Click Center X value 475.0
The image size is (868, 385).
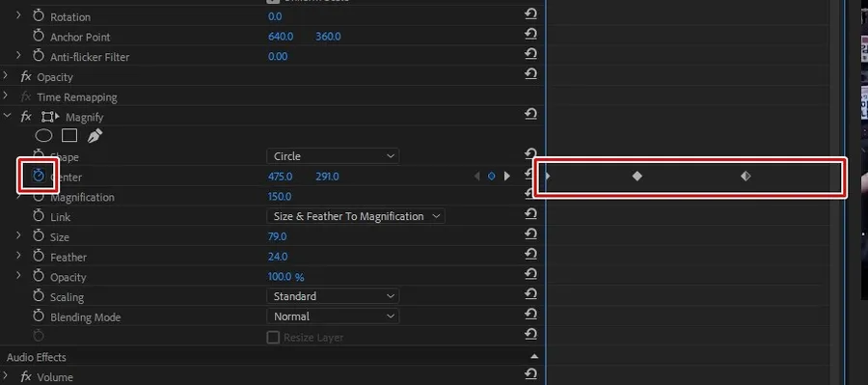280,177
